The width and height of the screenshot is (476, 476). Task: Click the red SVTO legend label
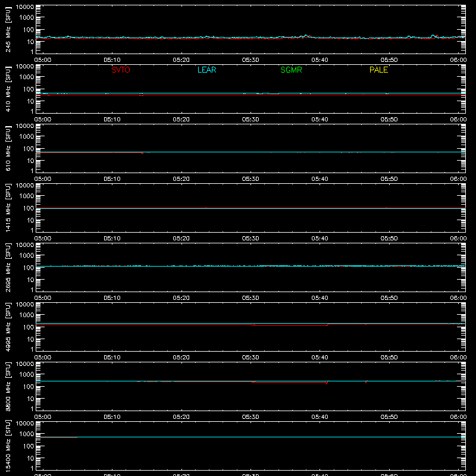click(121, 70)
